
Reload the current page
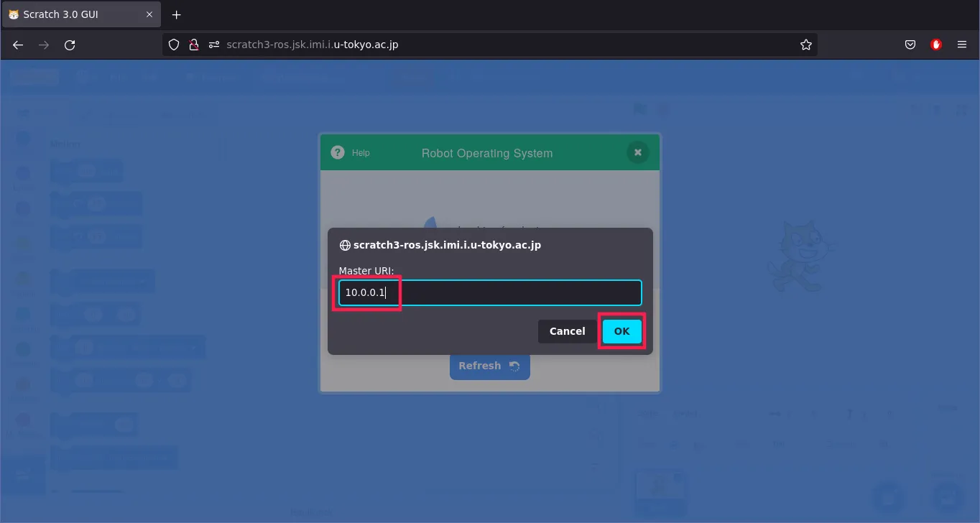[70, 45]
